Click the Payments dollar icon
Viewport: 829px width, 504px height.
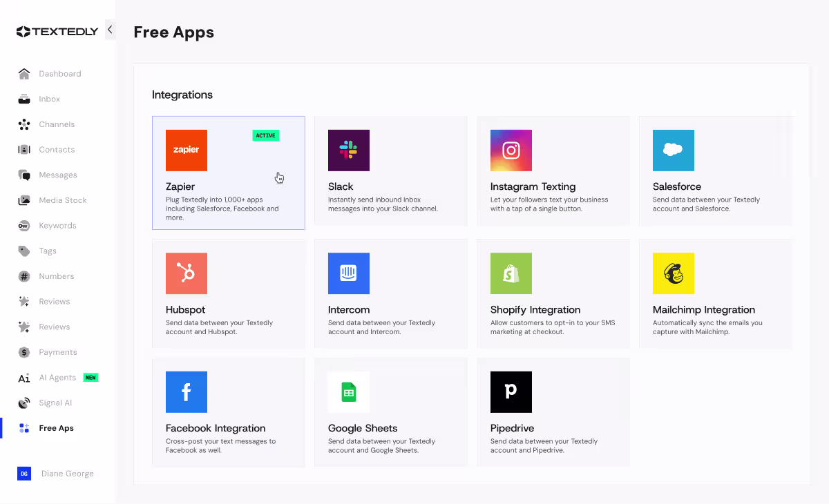point(24,352)
